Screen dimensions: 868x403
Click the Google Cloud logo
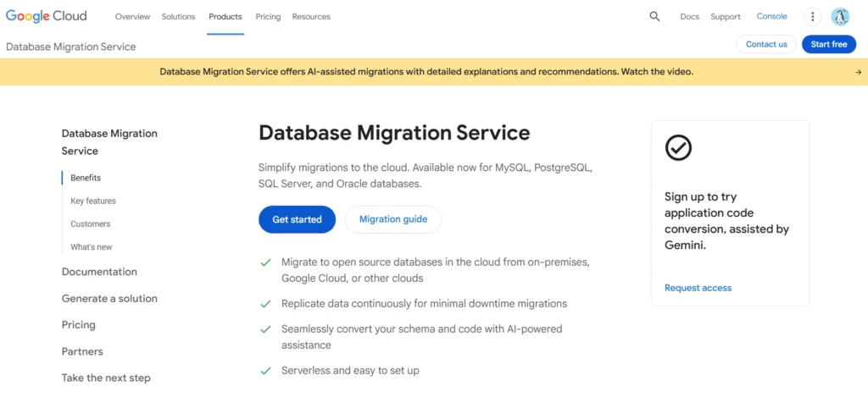(x=47, y=16)
